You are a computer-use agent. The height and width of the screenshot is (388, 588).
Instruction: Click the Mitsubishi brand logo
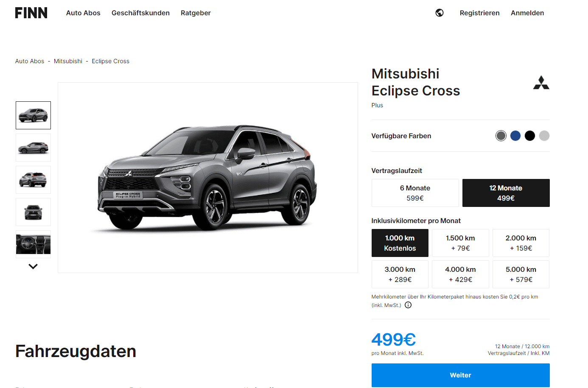541,83
